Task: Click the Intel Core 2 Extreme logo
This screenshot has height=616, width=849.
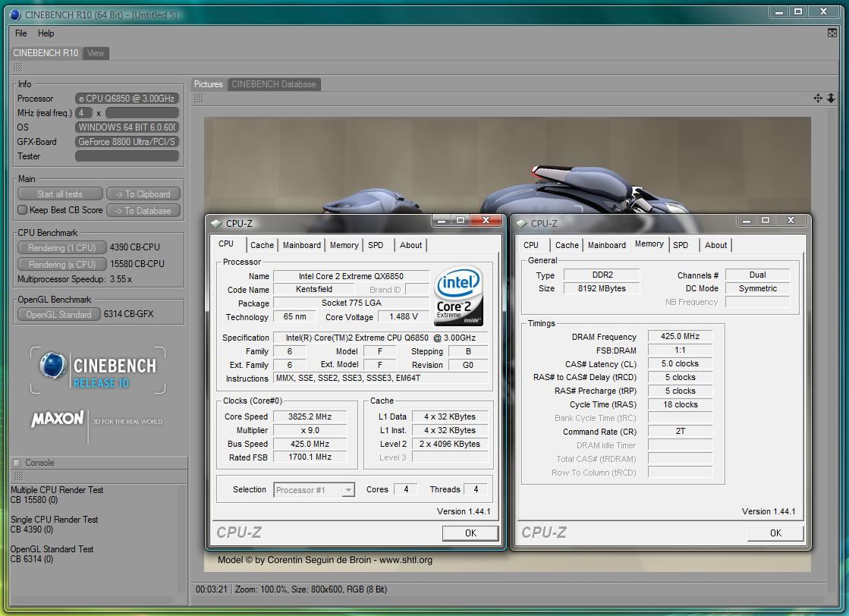Action: coord(458,296)
